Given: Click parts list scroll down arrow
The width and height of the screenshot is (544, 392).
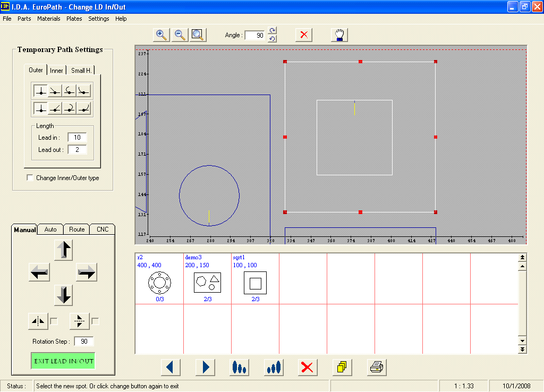Looking at the screenshot, I should [522, 340].
